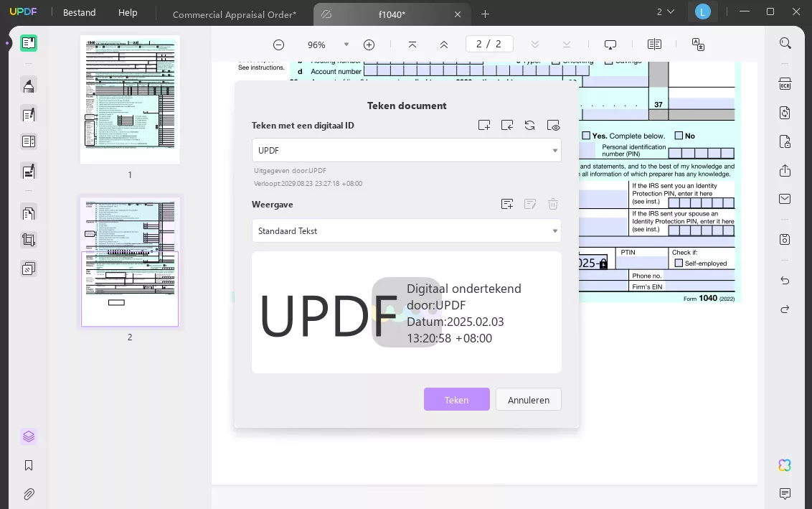Open the Bestand menu

(79, 12)
